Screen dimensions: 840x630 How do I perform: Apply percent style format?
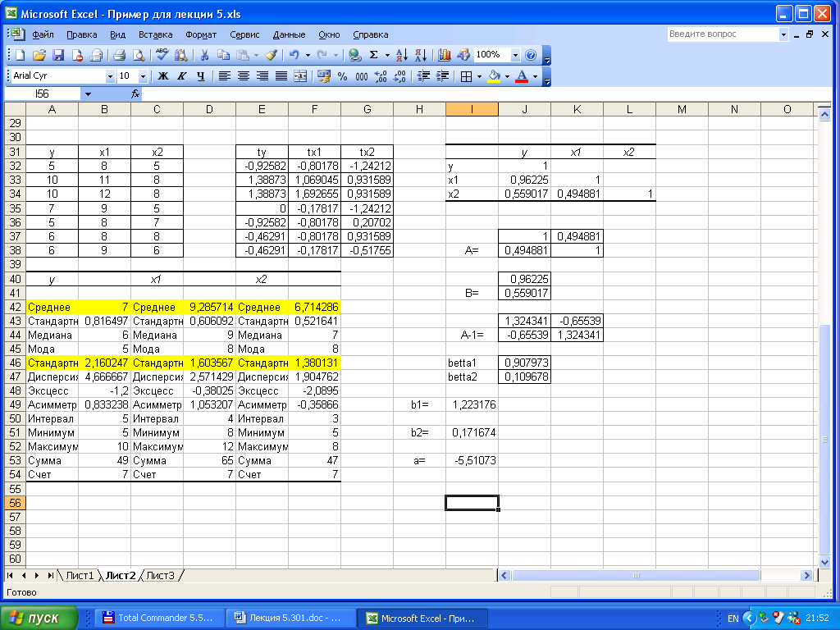pyautogui.click(x=343, y=76)
